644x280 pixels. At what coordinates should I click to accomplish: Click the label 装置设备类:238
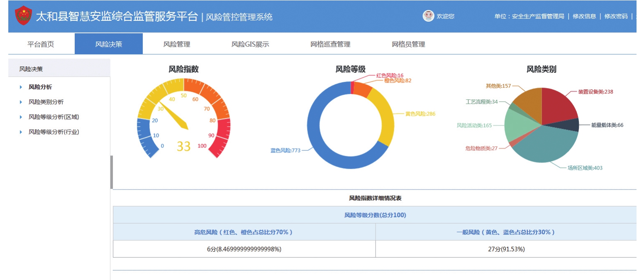596,92
